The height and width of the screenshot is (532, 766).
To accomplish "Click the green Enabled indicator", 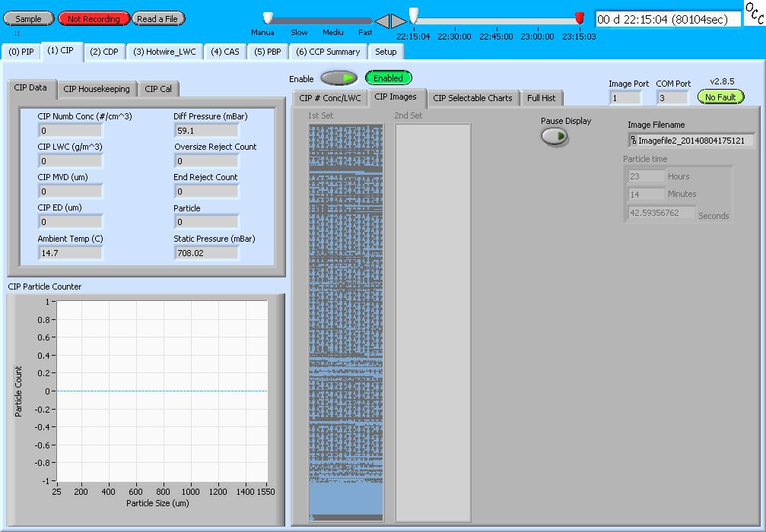I will (389, 78).
